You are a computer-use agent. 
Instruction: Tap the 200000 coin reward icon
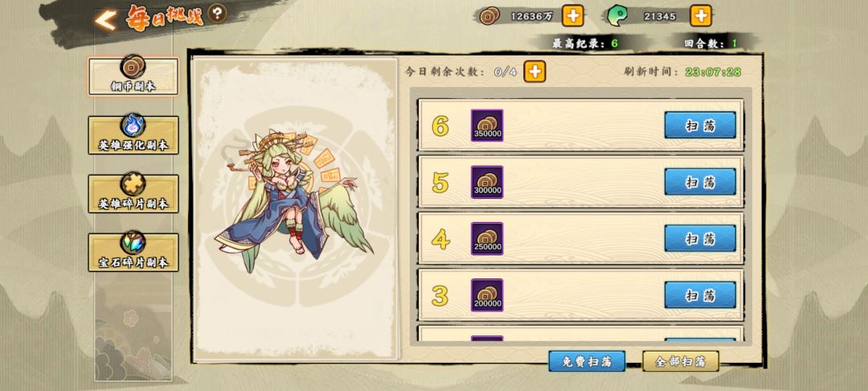487,294
